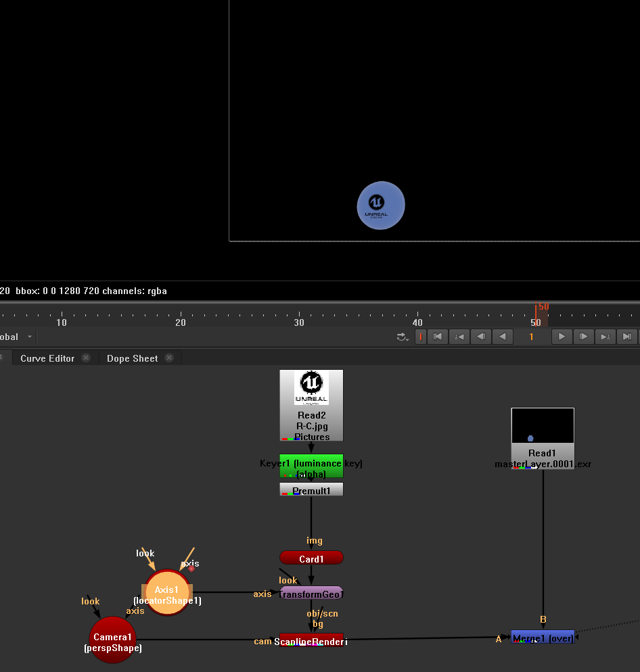Select the Premult1 node

[311, 489]
